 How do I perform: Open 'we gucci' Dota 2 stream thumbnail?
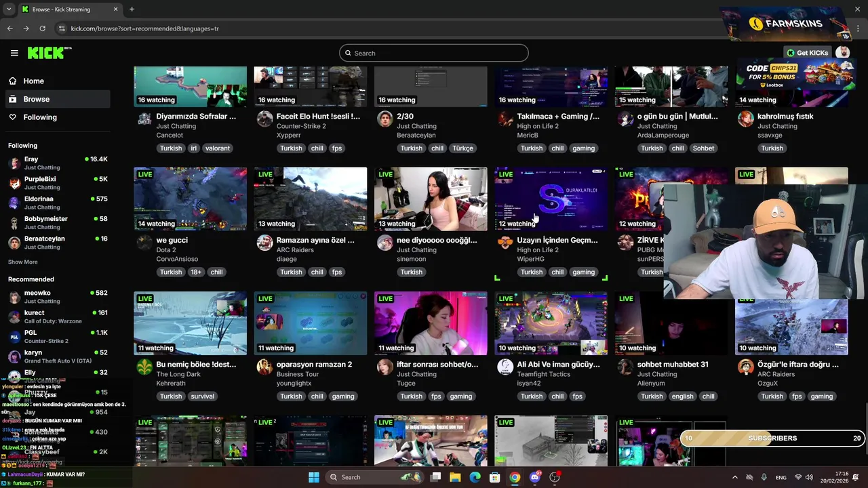click(x=190, y=199)
